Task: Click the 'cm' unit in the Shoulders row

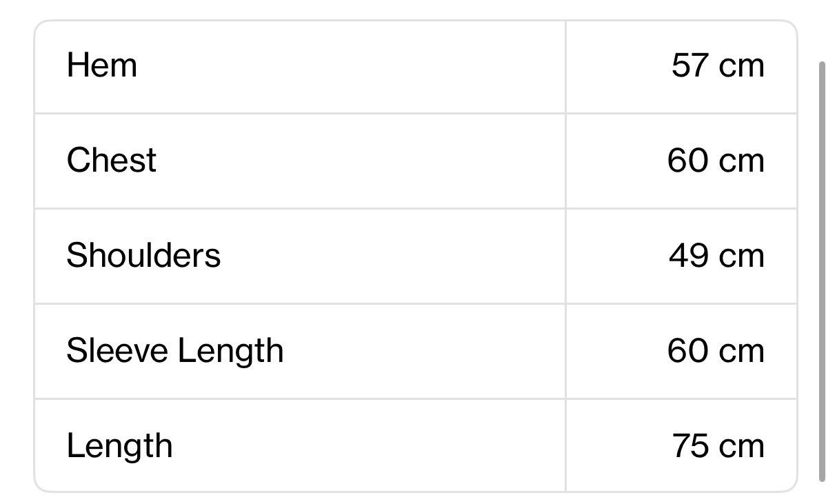Action: [x=742, y=257]
